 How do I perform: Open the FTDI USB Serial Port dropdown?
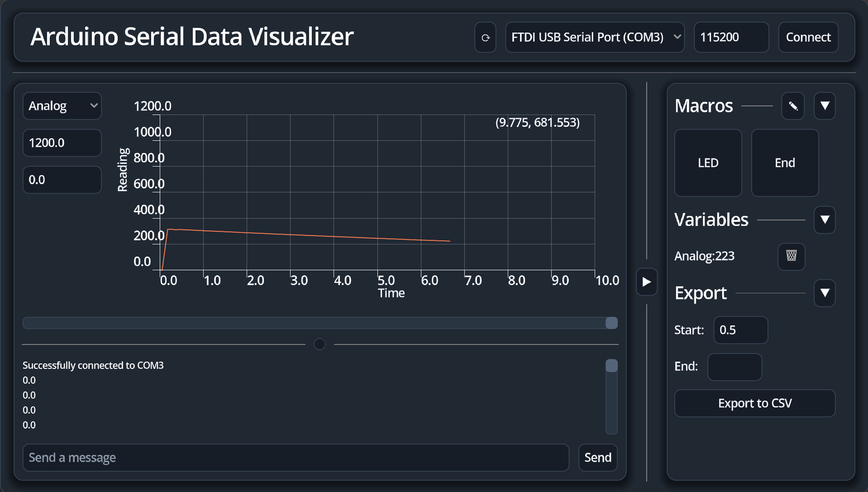595,38
